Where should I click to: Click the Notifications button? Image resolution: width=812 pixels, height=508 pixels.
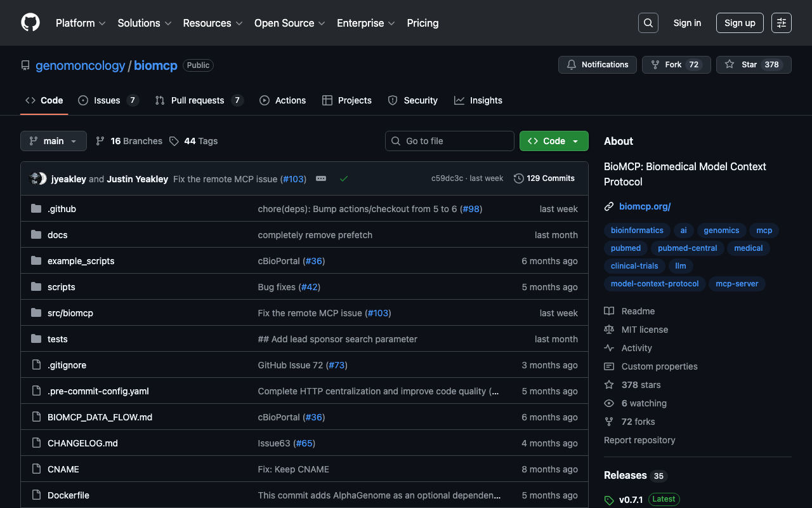[x=597, y=65]
